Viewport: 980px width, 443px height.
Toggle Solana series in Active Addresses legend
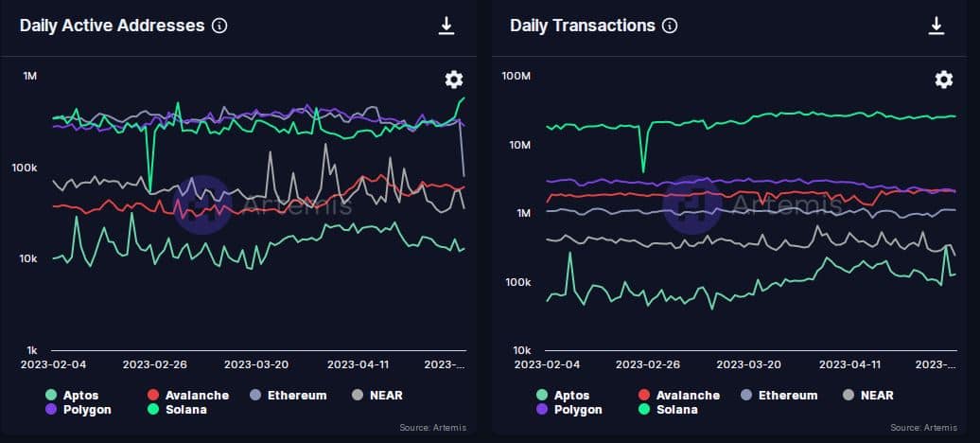(x=177, y=410)
